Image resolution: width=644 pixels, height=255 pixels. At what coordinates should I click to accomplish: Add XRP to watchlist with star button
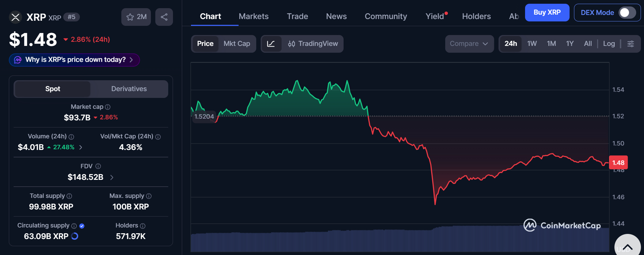[136, 17]
